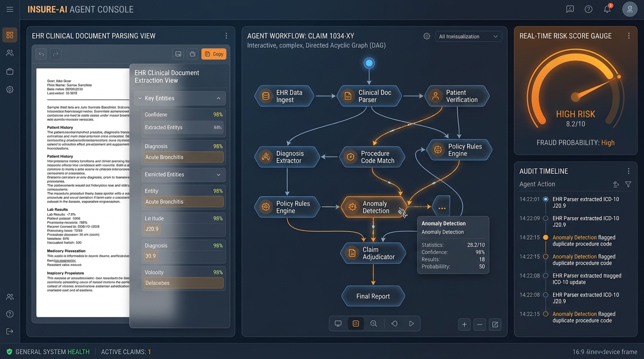Viewport: 644px width, 359px height.
Task: Click the zoom search tool in workflow toolbar
Action: [x=374, y=323]
